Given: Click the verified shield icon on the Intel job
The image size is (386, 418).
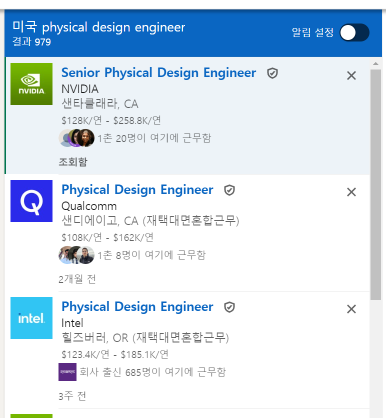Looking at the screenshot, I should click(229, 307).
